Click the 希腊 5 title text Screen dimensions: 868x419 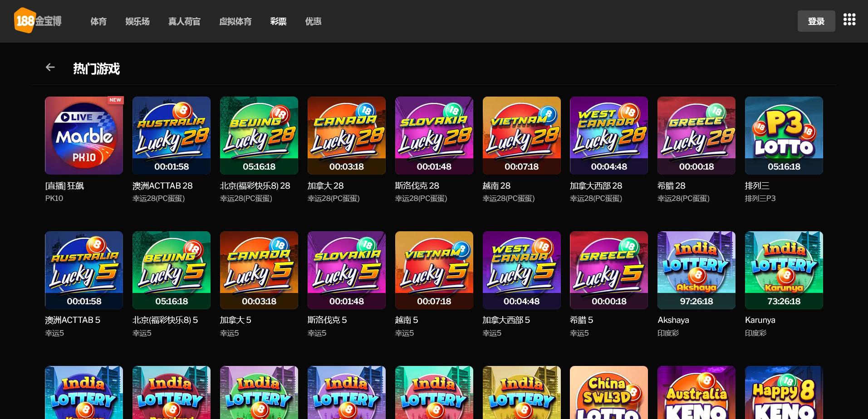[581, 320]
